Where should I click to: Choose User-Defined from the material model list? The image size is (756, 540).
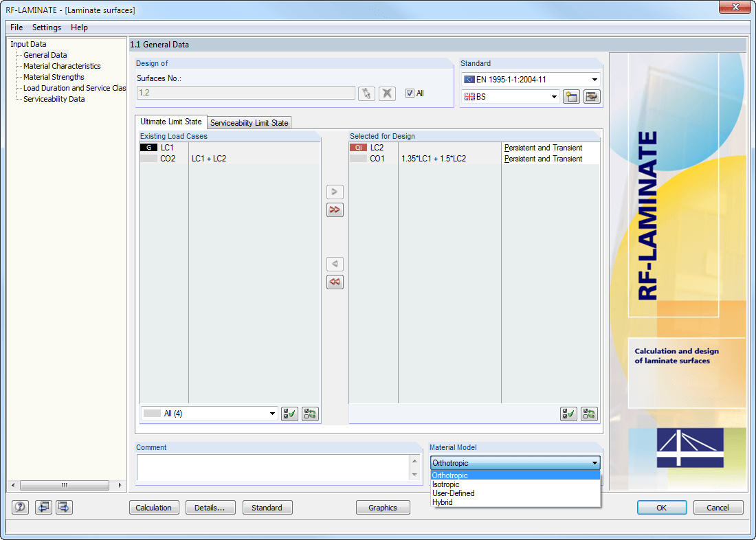[x=515, y=493]
